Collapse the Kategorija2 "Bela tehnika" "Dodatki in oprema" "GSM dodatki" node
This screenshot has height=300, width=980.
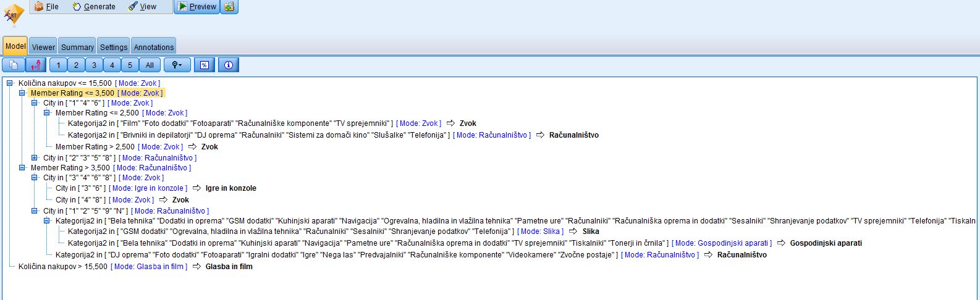[47, 220]
